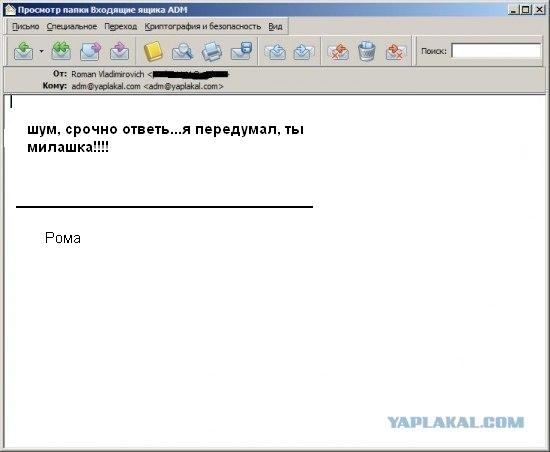This screenshot has width=550, height=452.
Task: Click the "Кому:" field label
Action: 54,86
